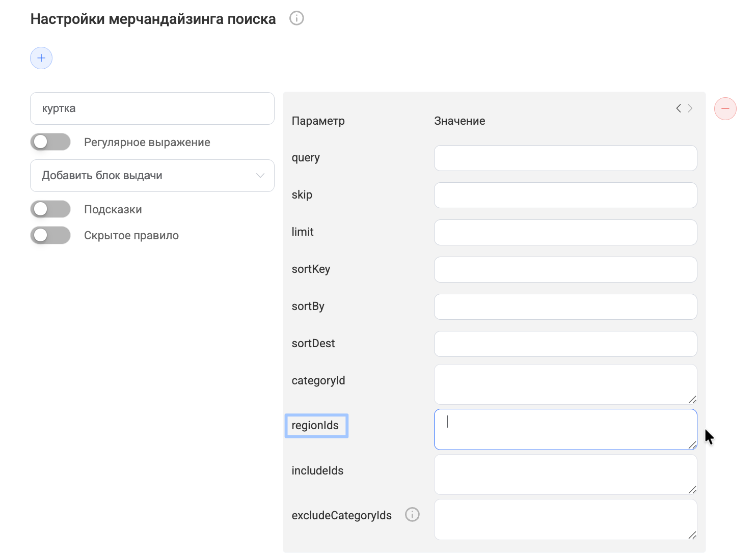Screen dimensions: 756x559
Task: Select the limit value input
Action: [565, 233]
